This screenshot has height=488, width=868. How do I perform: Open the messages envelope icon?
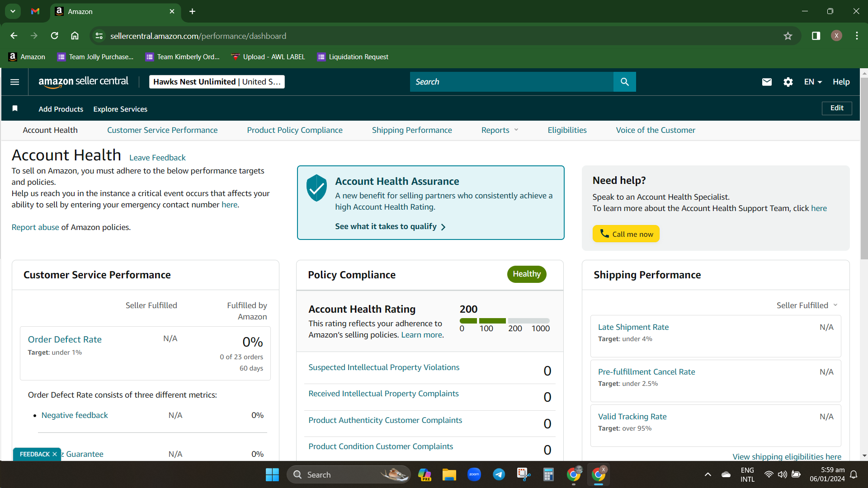point(767,82)
